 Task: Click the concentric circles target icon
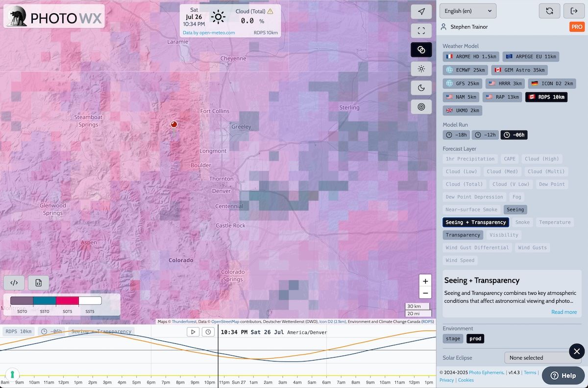coord(421,106)
